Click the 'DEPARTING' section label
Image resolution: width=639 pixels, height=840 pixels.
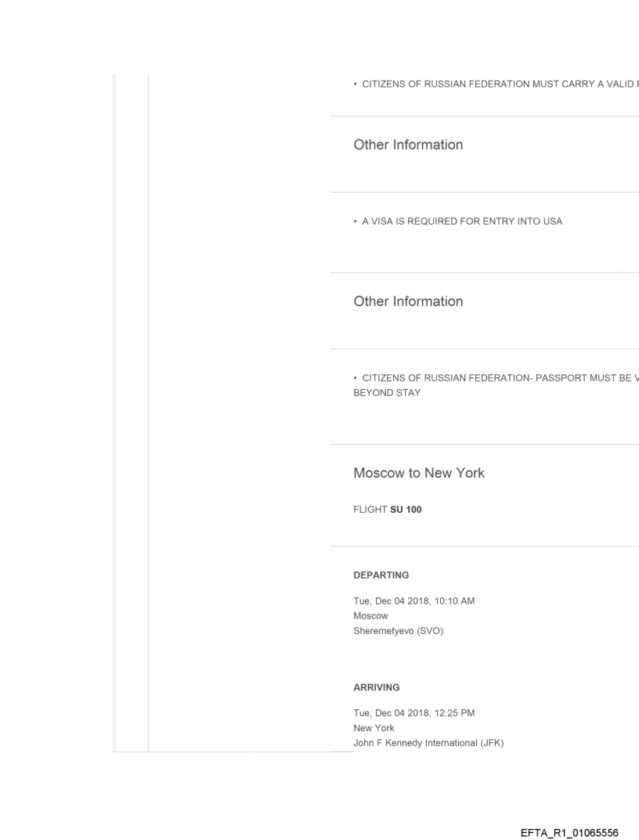pyautogui.click(x=381, y=575)
